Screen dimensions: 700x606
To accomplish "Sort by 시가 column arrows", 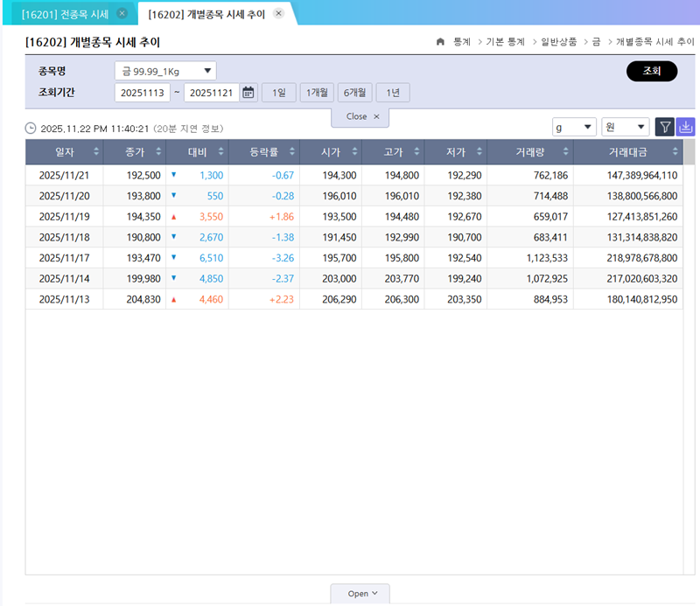I will tap(354, 152).
